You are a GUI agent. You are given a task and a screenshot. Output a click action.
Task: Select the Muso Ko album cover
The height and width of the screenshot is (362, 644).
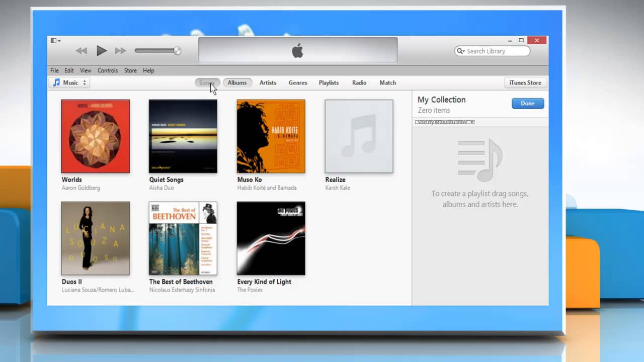[x=271, y=136]
